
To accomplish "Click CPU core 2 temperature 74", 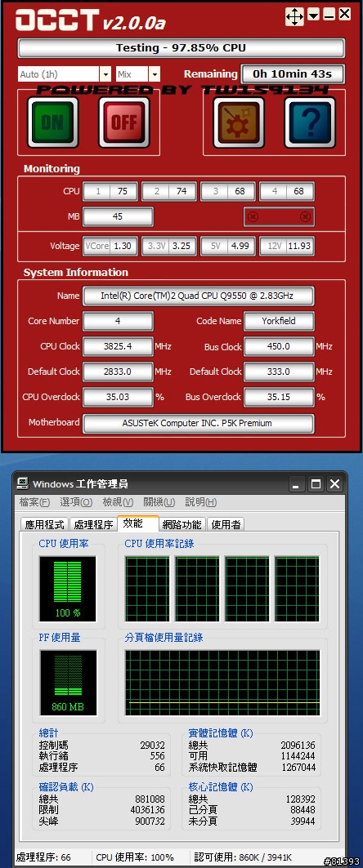I will click(169, 192).
